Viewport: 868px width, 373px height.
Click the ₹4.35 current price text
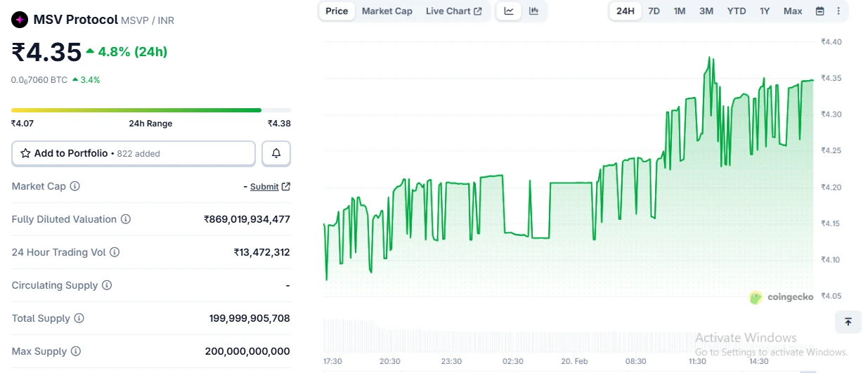[x=46, y=53]
